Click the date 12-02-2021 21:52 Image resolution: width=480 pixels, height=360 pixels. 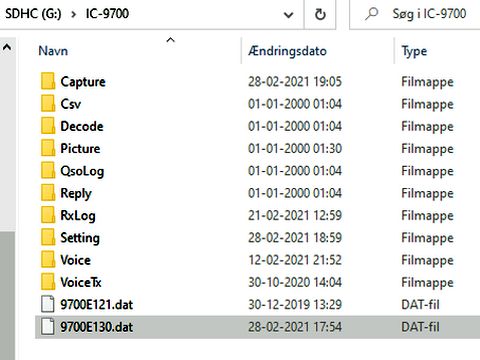click(295, 260)
